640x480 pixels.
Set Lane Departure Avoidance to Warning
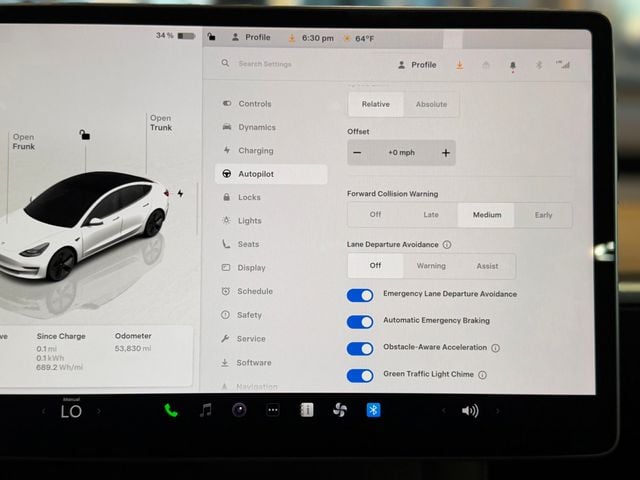point(431,266)
